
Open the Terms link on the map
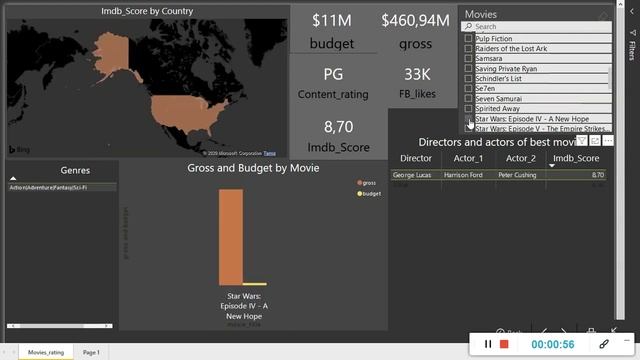click(269, 153)
